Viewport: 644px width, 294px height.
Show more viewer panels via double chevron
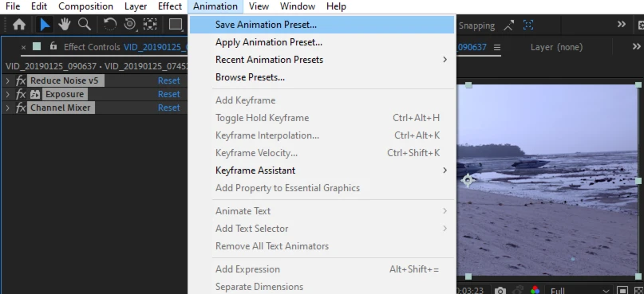636,47
